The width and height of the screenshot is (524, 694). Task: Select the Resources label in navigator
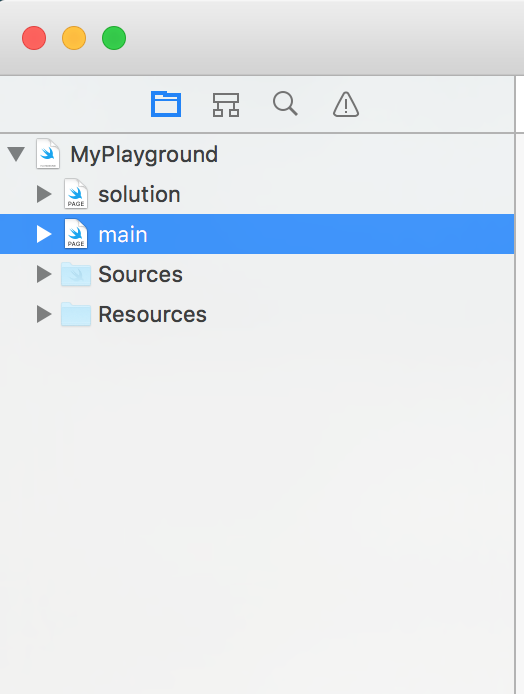(152, 314)
